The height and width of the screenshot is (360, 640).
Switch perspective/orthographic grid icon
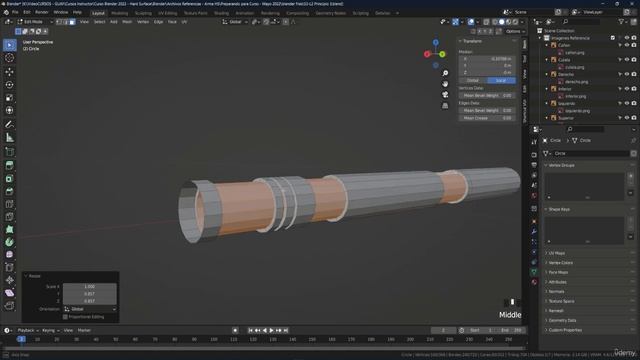[445, 106]
